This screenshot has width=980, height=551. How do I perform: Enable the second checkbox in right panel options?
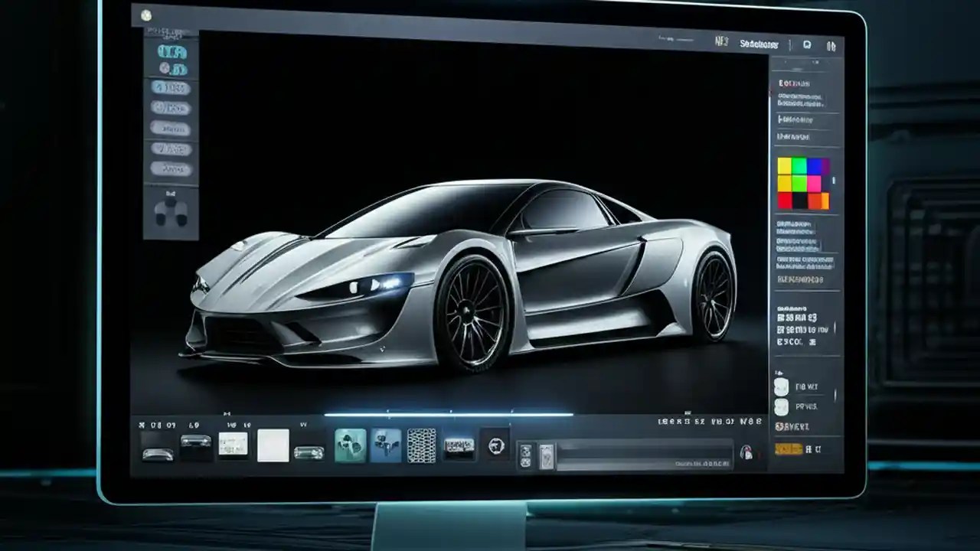tap(781, 406)
